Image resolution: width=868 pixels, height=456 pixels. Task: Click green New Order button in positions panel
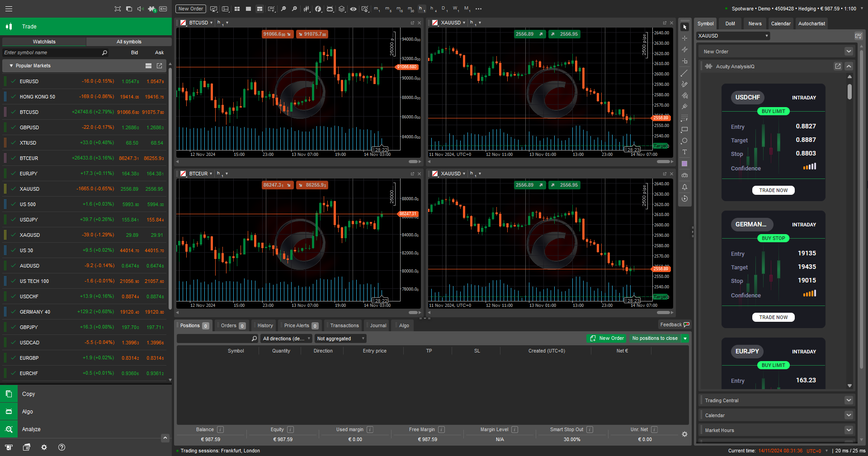pos(607,338)
